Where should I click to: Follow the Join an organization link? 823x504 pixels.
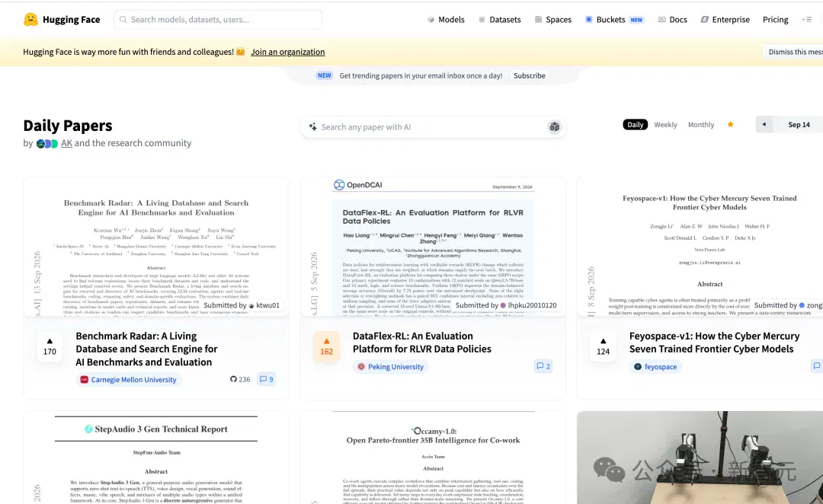(x=287, y=52)
